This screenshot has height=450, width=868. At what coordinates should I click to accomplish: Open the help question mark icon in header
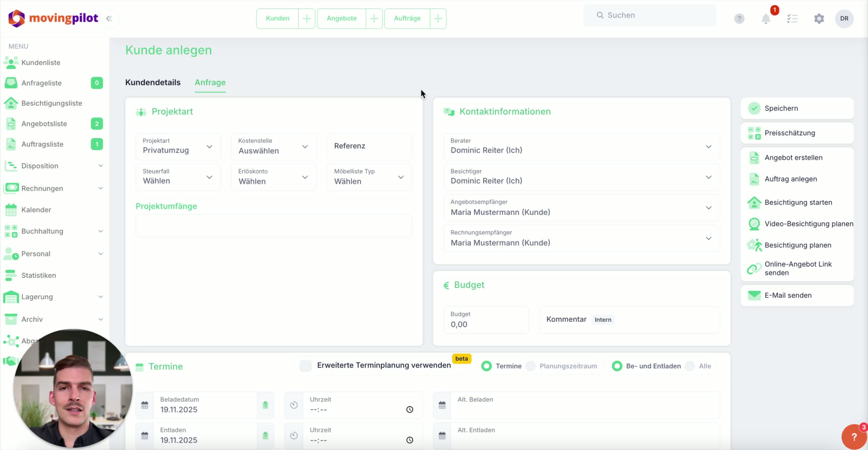coord(739,18)
